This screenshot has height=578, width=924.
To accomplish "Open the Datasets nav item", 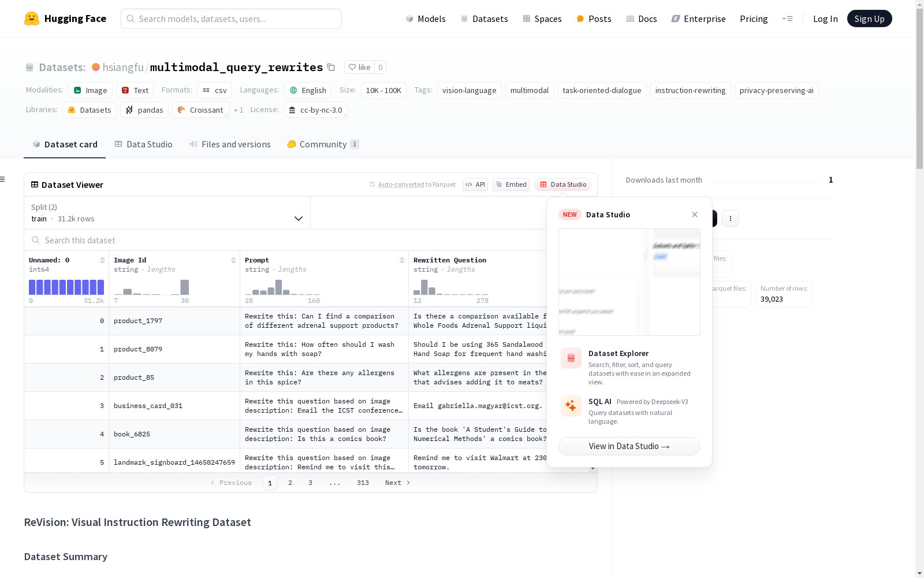I will (x=484, y=18).
